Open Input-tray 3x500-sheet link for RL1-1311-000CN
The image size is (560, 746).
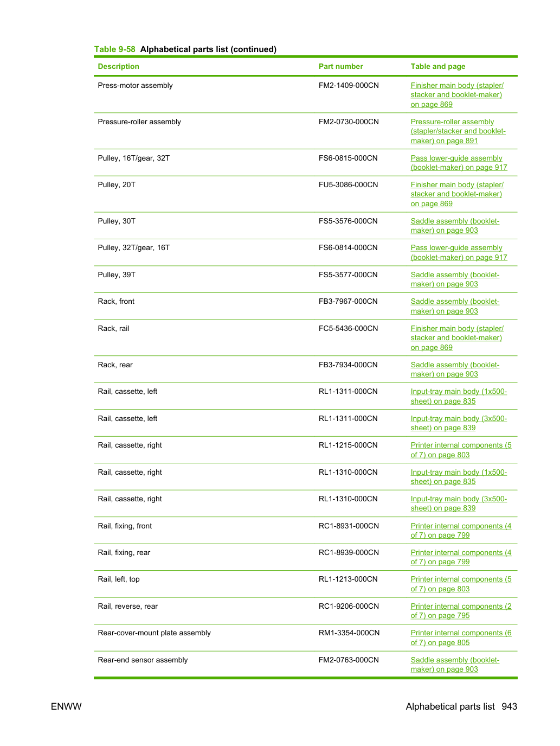459,423
